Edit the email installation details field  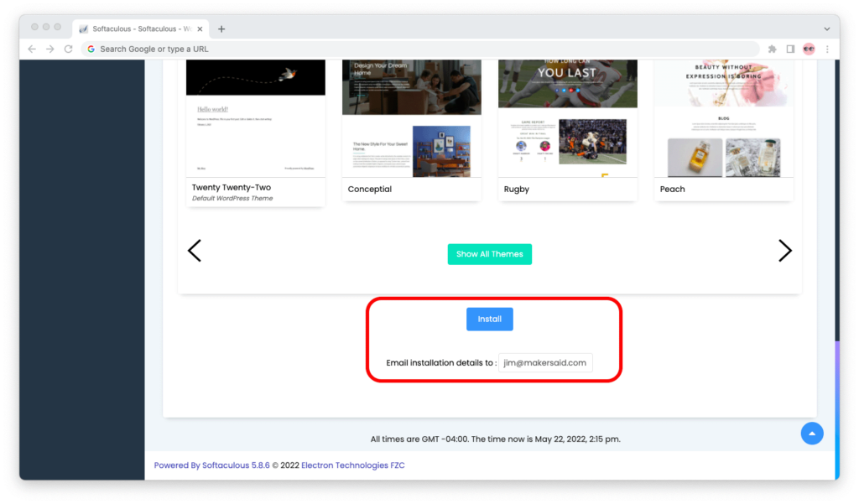tap(545, 362)
